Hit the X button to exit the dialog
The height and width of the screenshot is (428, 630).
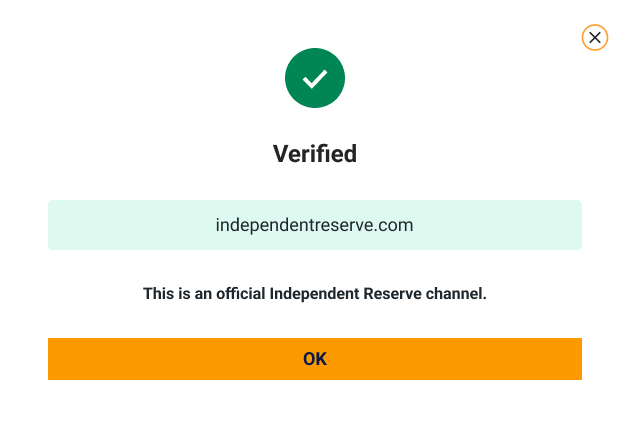[x=595, y=38]
